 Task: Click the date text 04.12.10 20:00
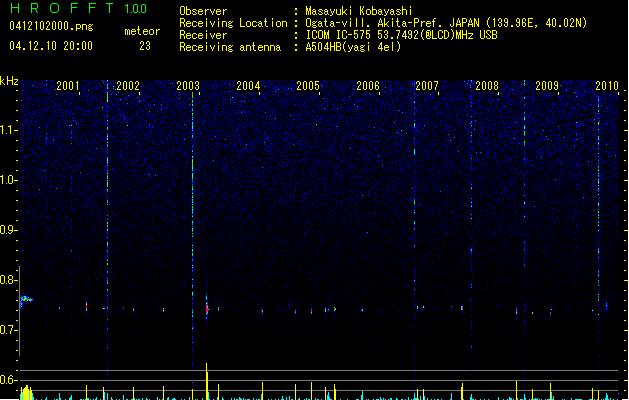(51, 46)
